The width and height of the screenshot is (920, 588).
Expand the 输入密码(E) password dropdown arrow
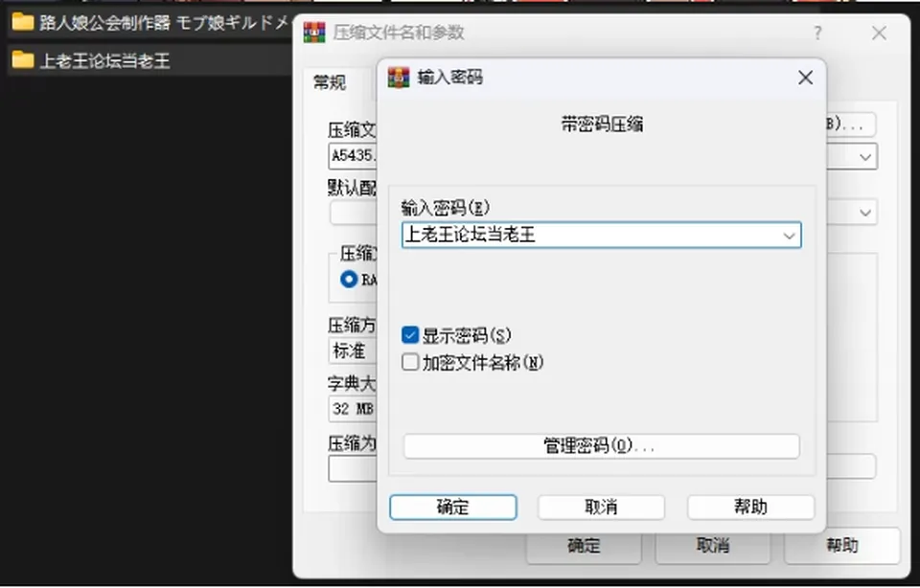pos(789,236)
